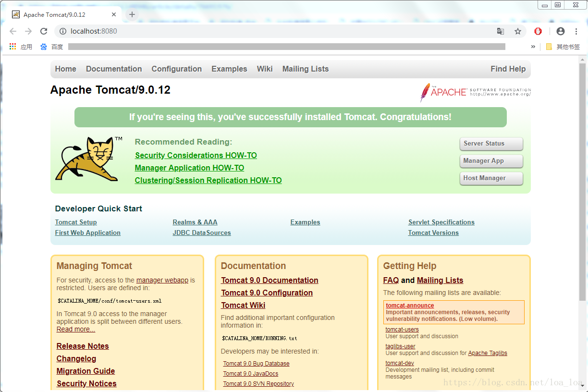Go back with the browser back arrow
This screenshot has height=392, width=588.
pos(13,31)
